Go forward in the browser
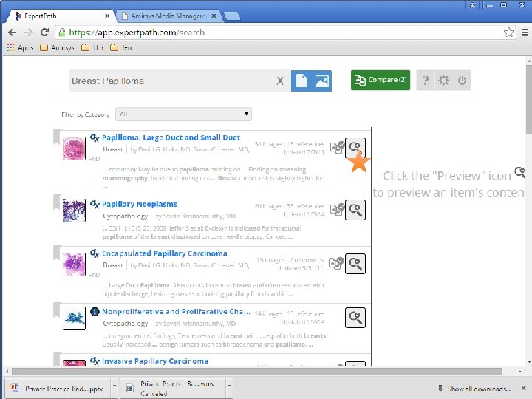 [x=29, y=33]
